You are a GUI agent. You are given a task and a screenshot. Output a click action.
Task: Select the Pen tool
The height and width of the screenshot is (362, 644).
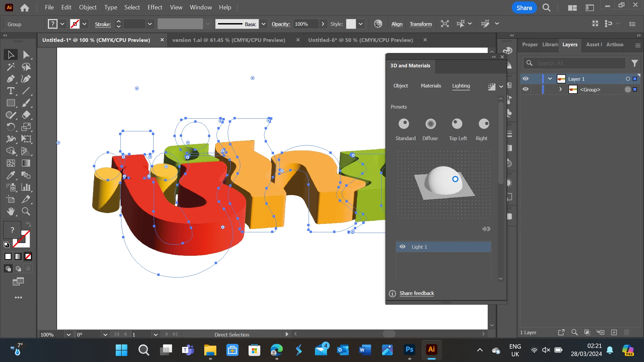(x=10, y=79)
